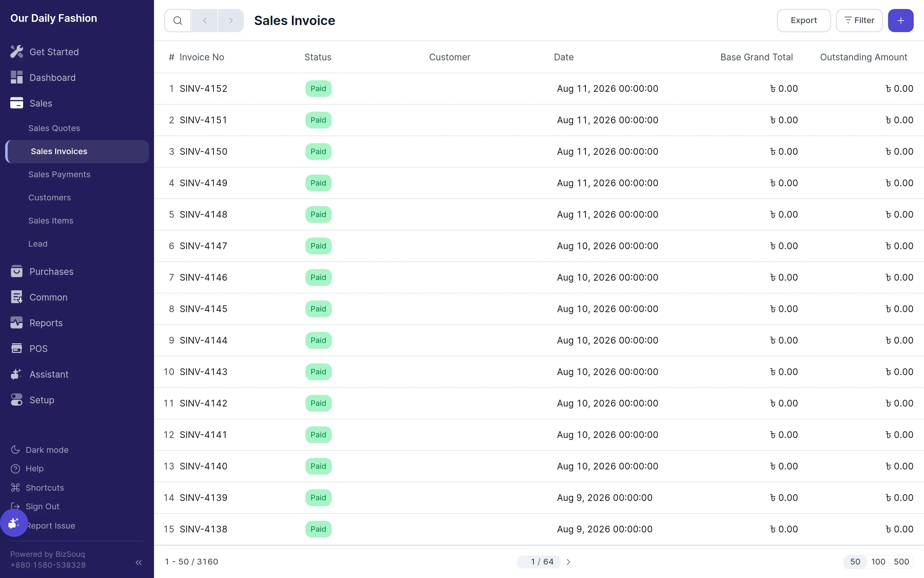924x578 pixels.
Task: Click the Assistant sparkle icon in the sidebar
Action: tap(16, 374)
